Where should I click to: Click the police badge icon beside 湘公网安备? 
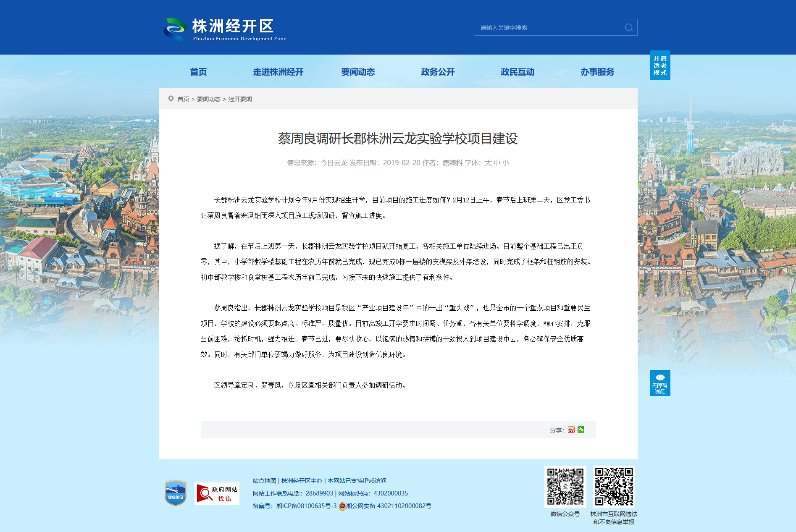[x=342, y=506]
